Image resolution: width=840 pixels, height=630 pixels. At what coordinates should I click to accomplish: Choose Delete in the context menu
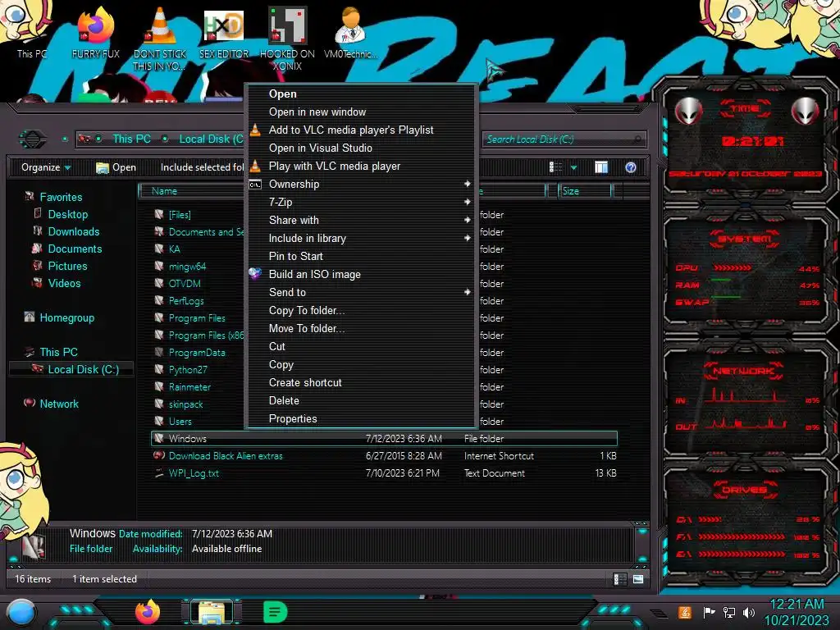point(361,400)
